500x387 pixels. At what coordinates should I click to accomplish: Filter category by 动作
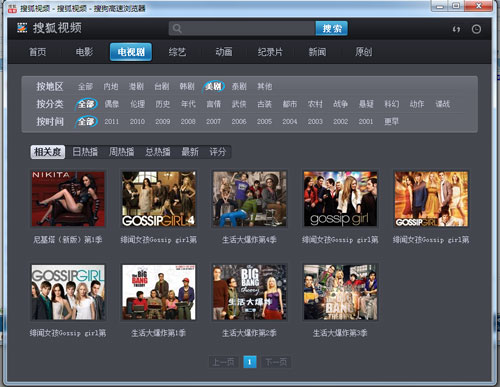(417, 104)
